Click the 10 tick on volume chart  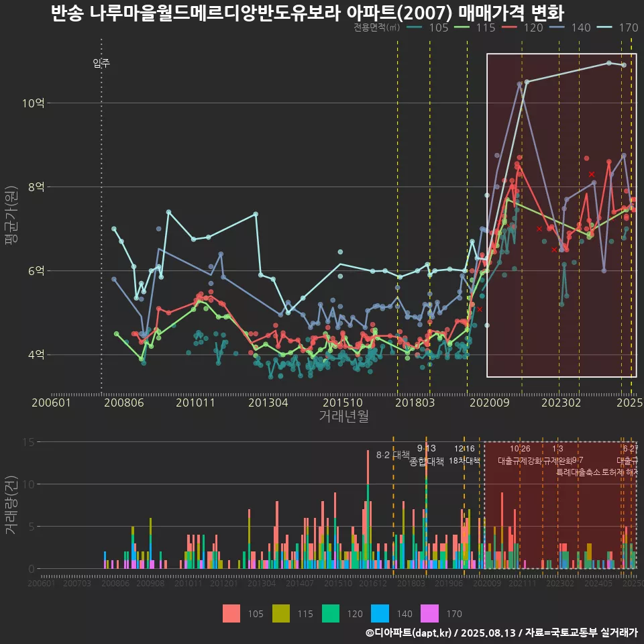(x=29, y=484)
